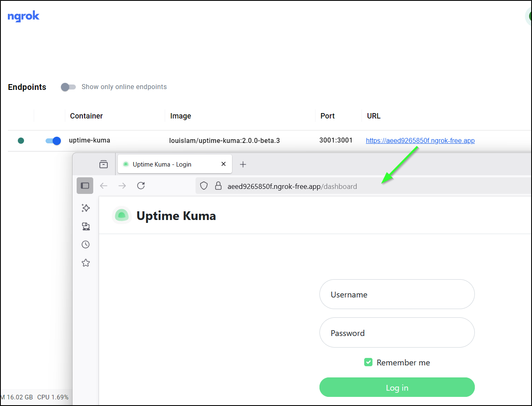Open a new browser tab

243,164
